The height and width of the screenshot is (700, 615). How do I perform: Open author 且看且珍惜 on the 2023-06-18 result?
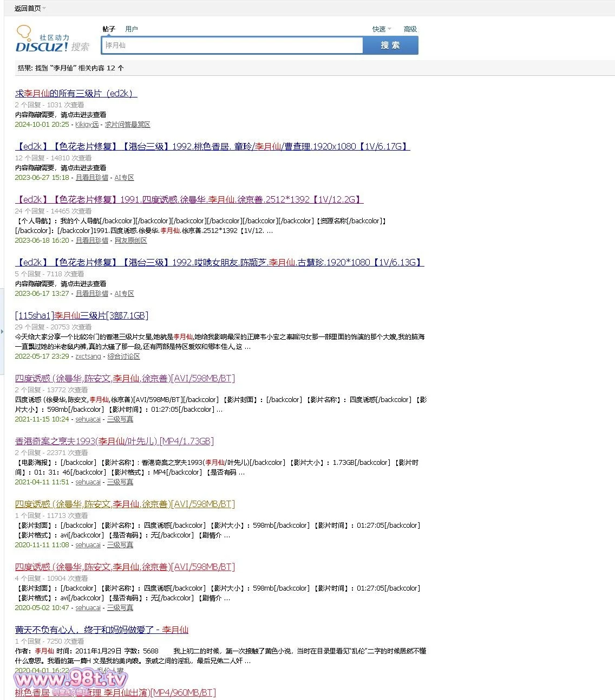[92, 241]
